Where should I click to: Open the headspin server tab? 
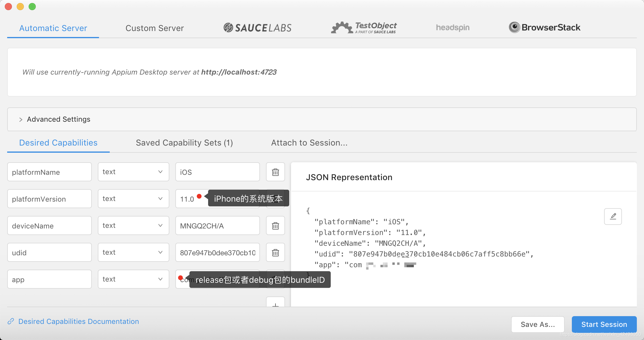coord(453,28)
